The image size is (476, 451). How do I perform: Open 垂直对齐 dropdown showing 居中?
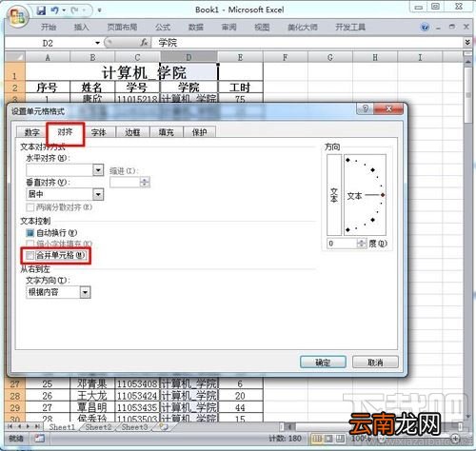[98, 194]
